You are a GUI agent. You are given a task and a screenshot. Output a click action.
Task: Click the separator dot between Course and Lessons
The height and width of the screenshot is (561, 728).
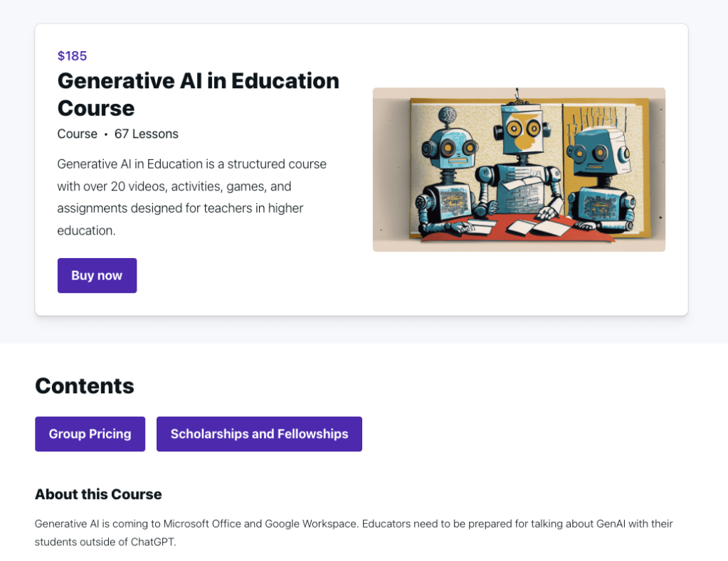(x=106, y=134)
